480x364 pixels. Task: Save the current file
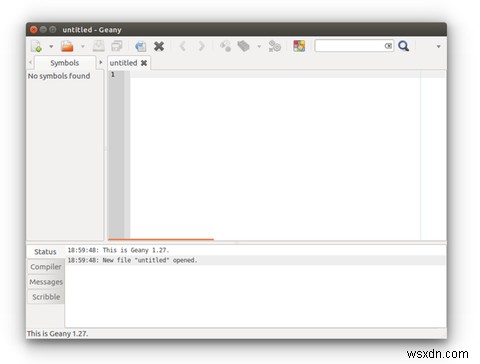(x=99, y=46)
